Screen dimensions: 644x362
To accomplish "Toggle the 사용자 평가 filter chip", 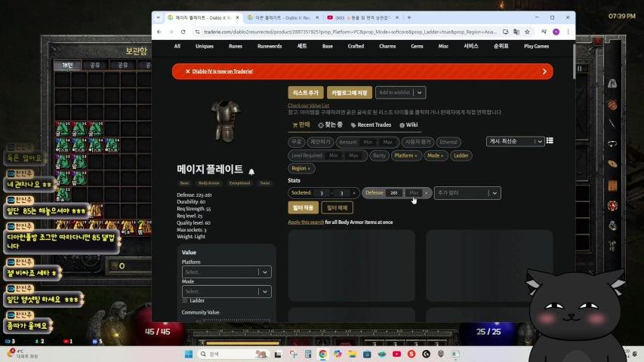I will pyautogui.click(x=418, y=142).
